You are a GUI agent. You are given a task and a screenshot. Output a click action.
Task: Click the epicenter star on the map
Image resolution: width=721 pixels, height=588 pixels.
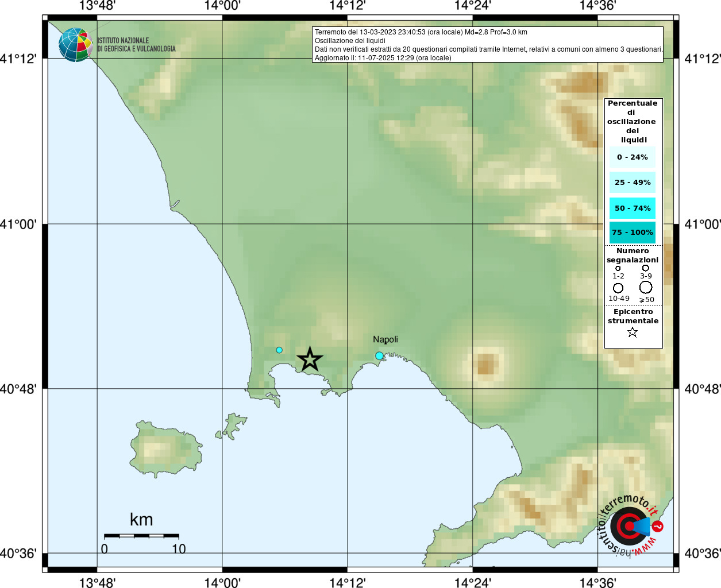tap(310, 359)
